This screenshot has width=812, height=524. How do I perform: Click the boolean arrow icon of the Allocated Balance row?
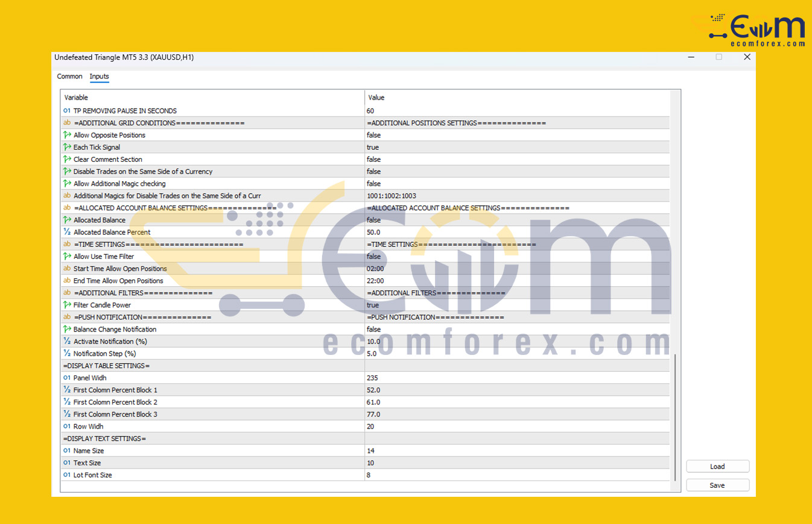67,220
